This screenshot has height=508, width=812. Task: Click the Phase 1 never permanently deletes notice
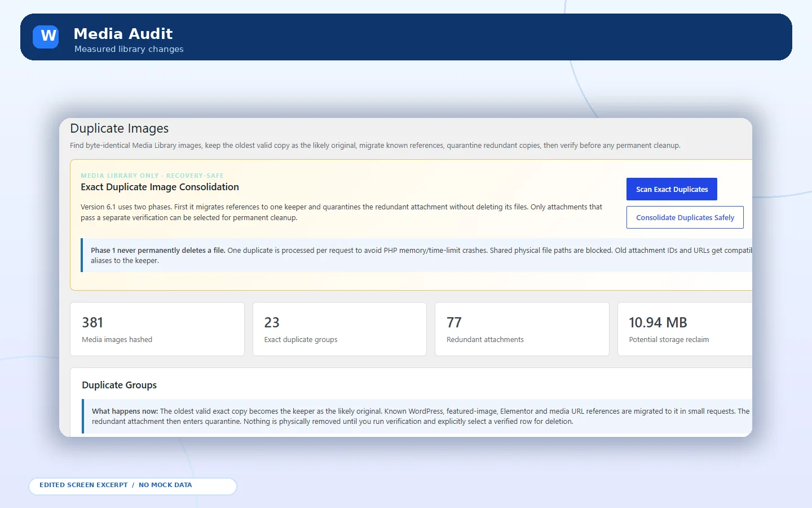click(417, 255)
